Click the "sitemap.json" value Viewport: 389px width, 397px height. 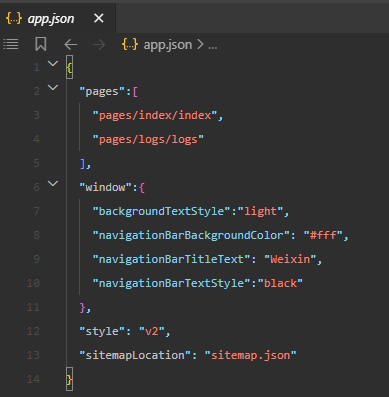pos(251,355)
